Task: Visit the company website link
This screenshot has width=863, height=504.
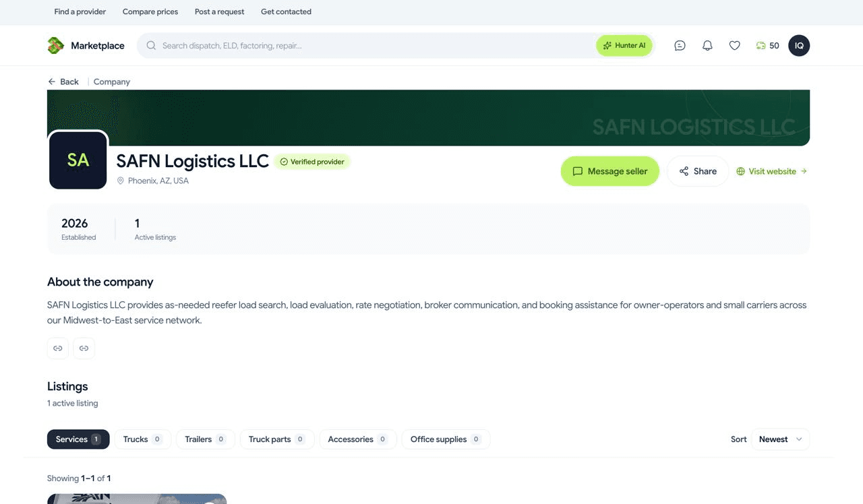Action: [x=772, y=171]
